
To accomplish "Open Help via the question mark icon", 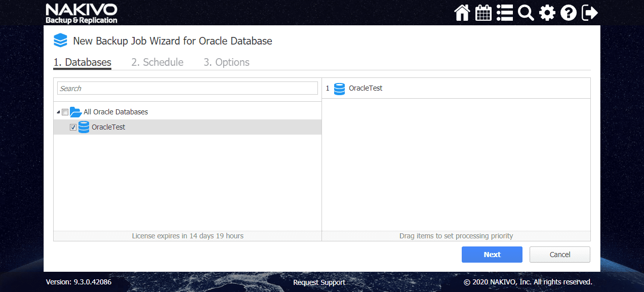I will point(568,13).
